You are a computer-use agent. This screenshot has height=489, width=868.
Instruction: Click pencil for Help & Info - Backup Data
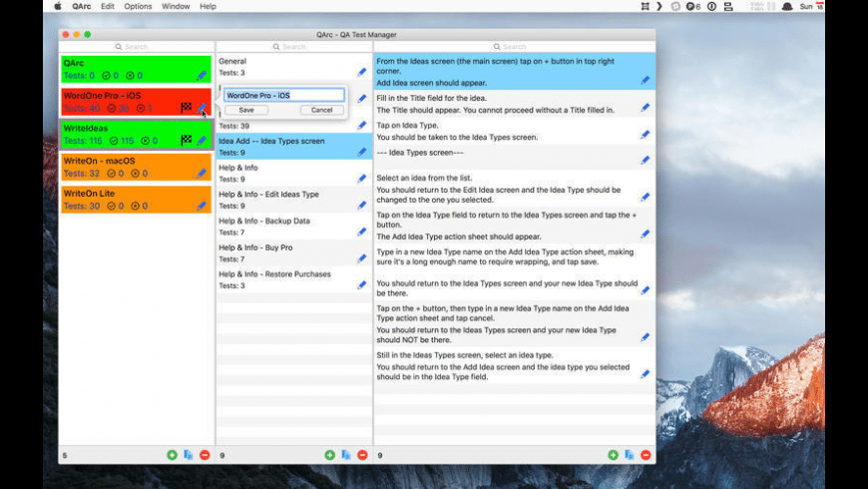click(x=361, y=232)
